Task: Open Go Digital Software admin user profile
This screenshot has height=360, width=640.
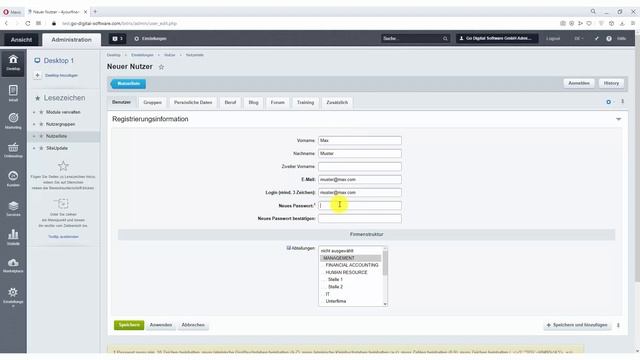Action: pyautogui.click(x=497, y=38)
